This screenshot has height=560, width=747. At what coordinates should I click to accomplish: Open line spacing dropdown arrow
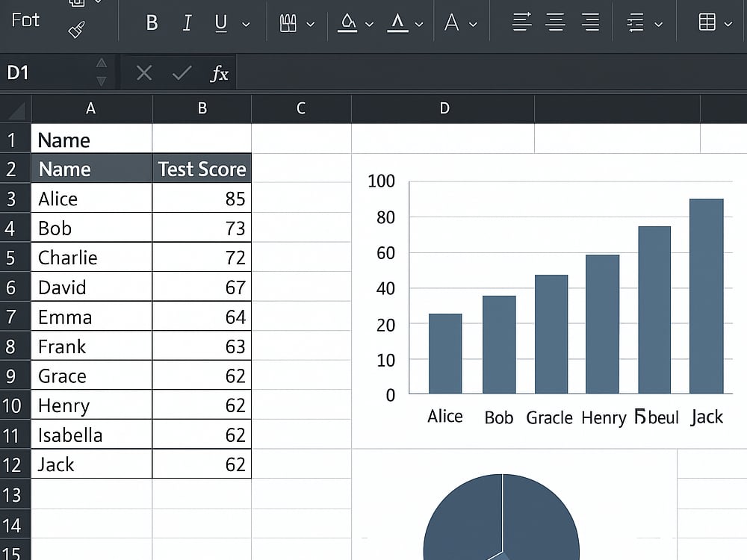[x=658, y=25]
